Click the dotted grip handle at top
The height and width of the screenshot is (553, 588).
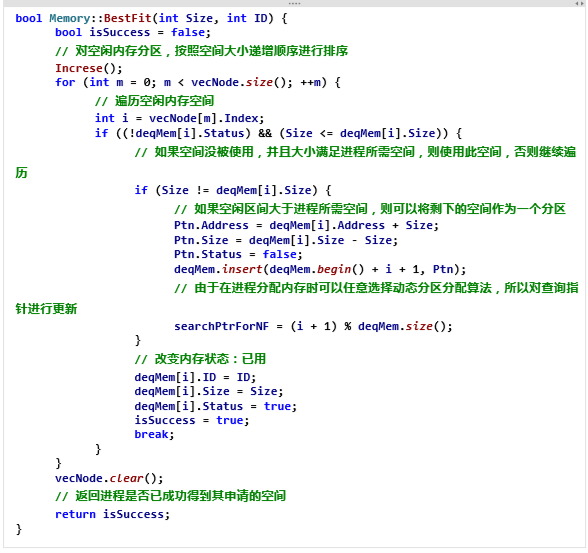tap(294, 3)
